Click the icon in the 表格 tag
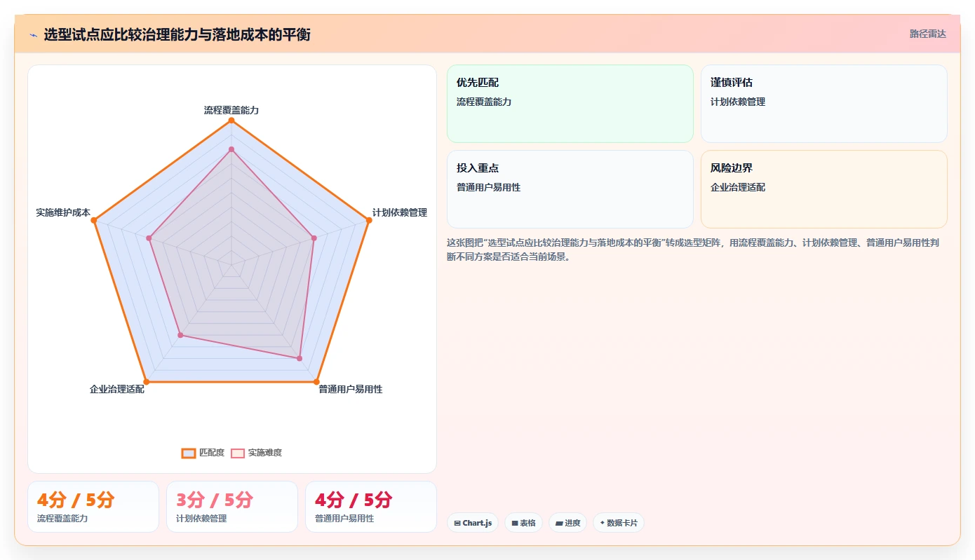 pos(515,523)
